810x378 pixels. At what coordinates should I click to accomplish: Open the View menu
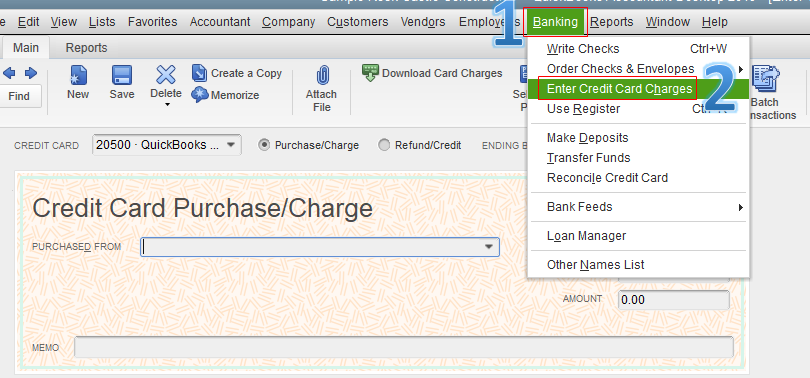(64, 22)
